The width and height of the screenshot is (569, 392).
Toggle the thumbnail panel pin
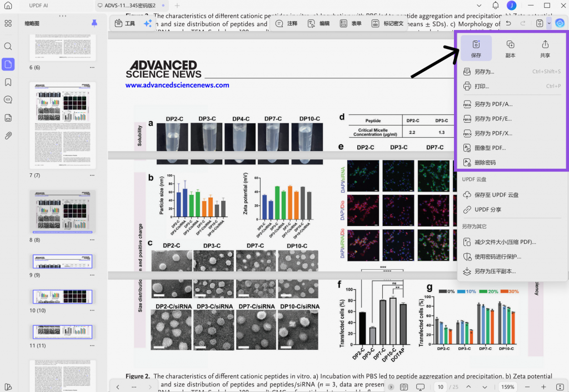[x=94, y=23]
